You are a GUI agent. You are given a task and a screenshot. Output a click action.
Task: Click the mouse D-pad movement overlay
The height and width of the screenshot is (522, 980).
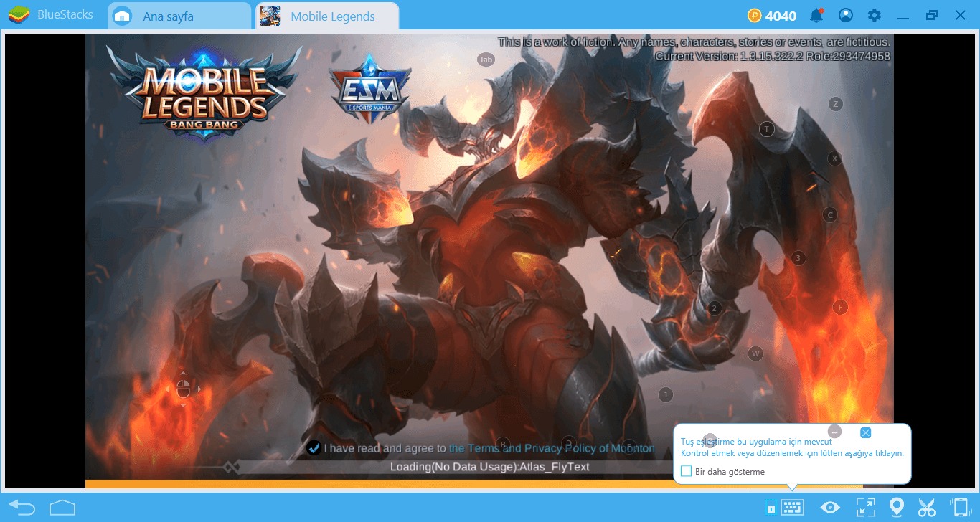[x=183, y=389]
